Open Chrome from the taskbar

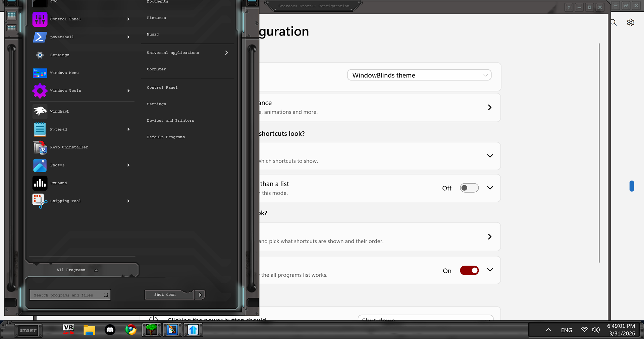click(x=131, y=330)
